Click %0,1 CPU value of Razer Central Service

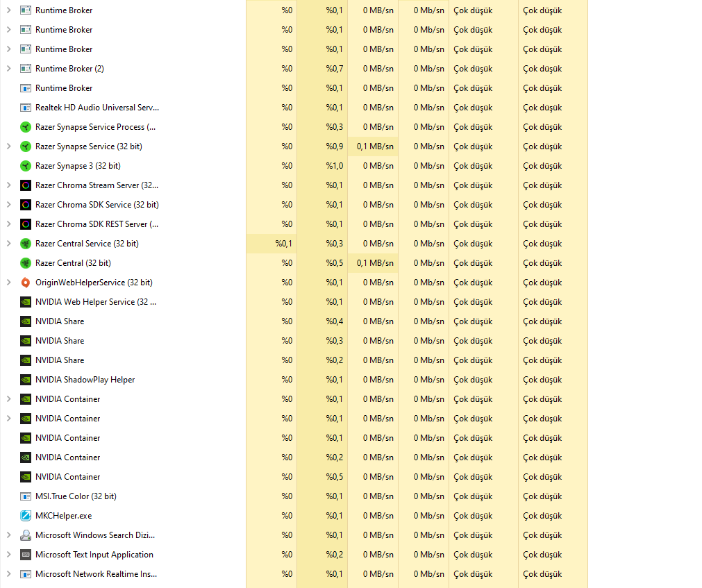(284, 244)
